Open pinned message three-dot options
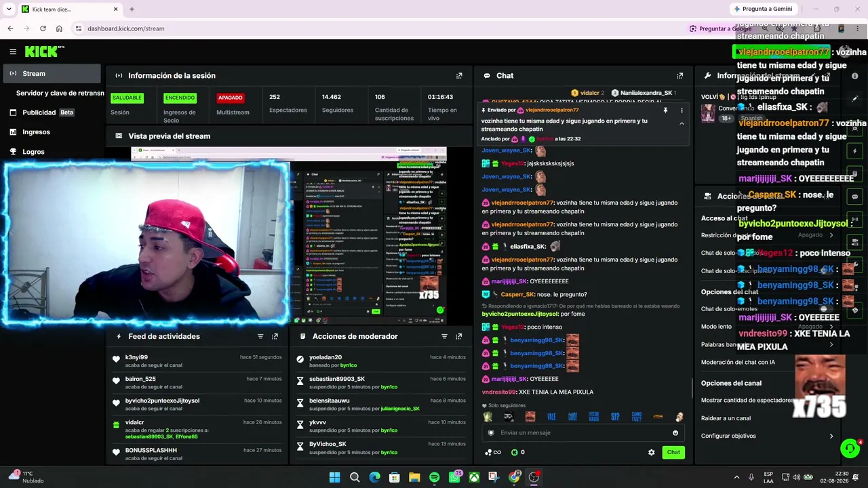This screenshot has width=868, height=488. (x=682, y=110)
